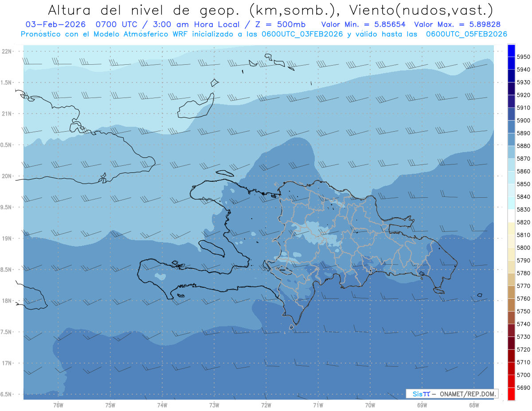Click the bright red swatch at colorbar bottom

(511, 394)
